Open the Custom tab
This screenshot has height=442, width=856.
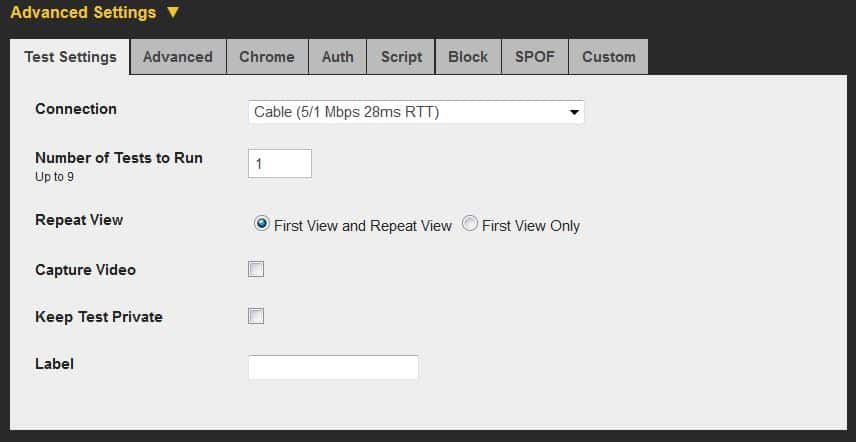click(609, 57)
